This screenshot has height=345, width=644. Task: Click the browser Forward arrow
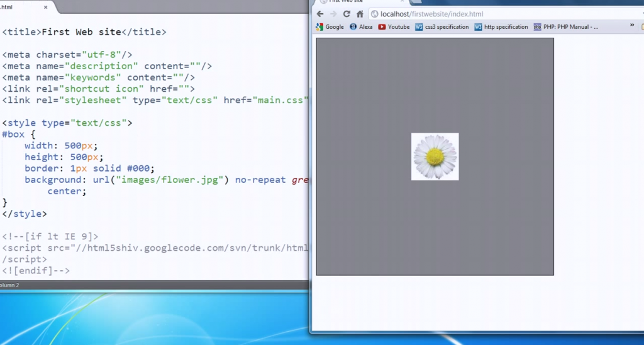(x=333, y=14)
